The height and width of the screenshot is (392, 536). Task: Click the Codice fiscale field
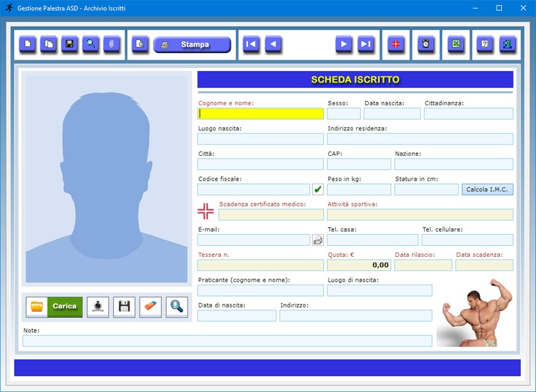pyautogui.click(x=253, y=189)
